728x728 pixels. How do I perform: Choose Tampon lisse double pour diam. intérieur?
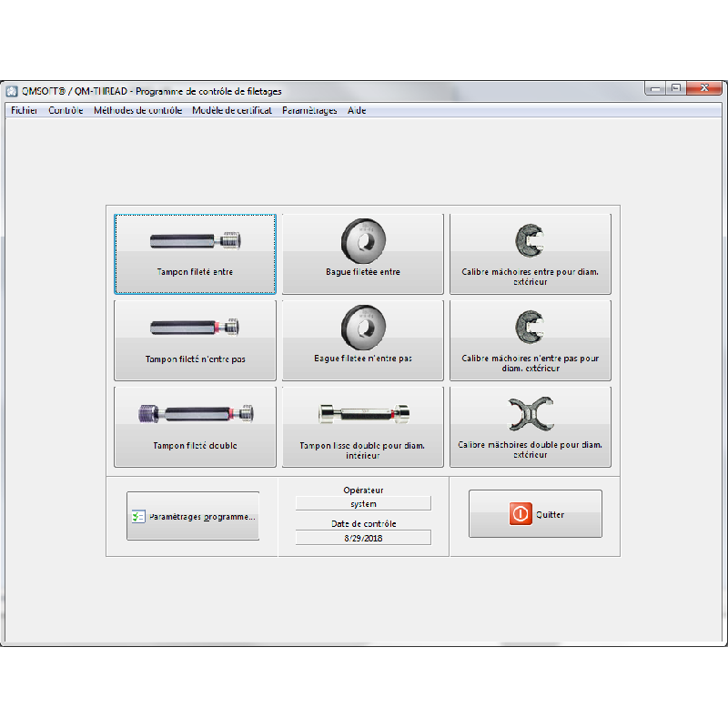click(363, 427)
